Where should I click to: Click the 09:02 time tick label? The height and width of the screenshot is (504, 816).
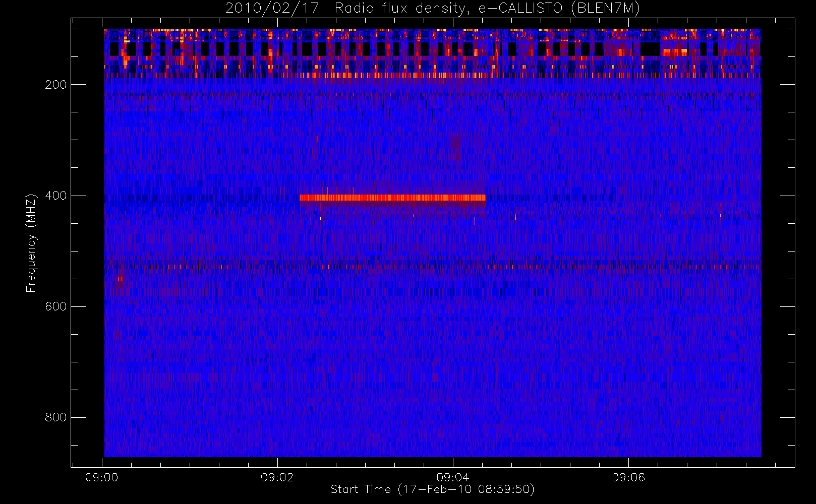click(x=277, y=477)
